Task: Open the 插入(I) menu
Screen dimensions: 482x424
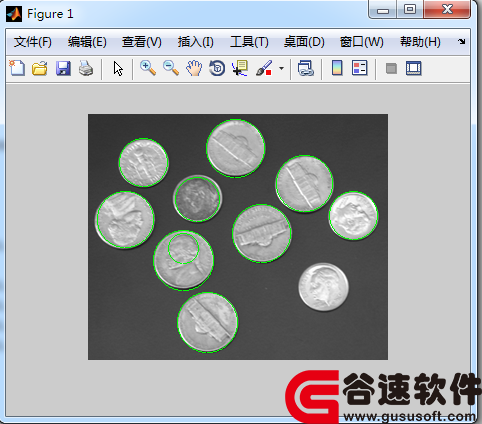Action: (x=195, y=42)
